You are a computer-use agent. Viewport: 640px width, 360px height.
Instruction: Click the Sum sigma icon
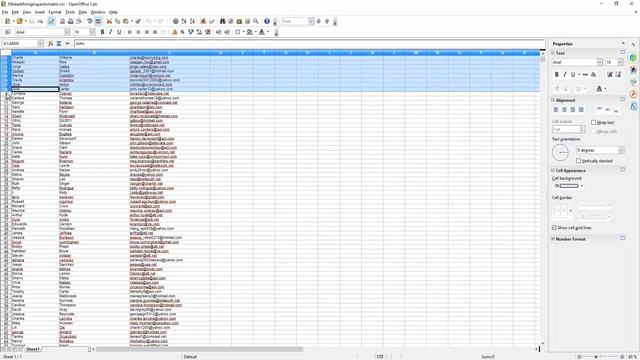click(x=59, y=43)
